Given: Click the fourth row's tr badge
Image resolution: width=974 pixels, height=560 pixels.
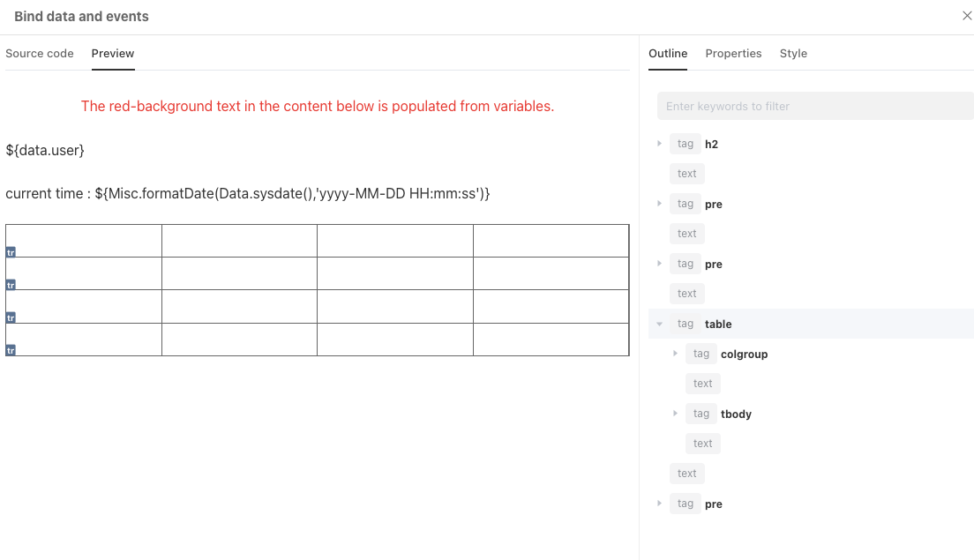Looking at the screenshot, I should pyautogui.click(x=11, y=350).
